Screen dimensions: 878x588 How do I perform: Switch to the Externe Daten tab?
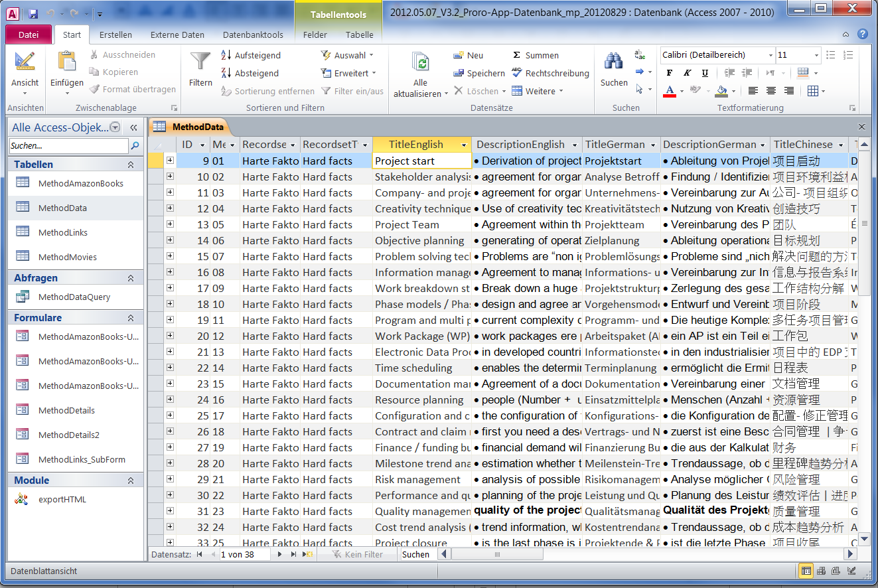(177, 35)
